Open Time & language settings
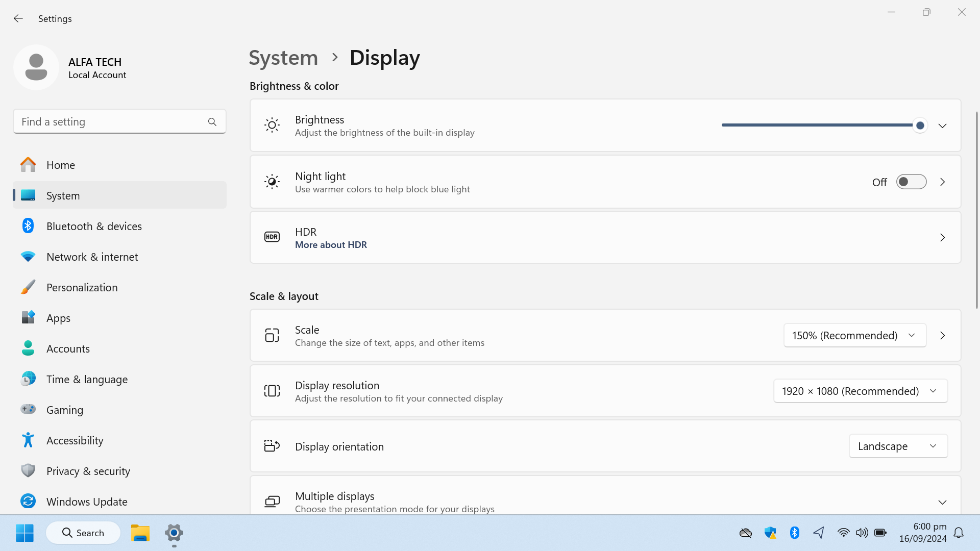This screenshot has height=551, width=980. pos(119,379)
